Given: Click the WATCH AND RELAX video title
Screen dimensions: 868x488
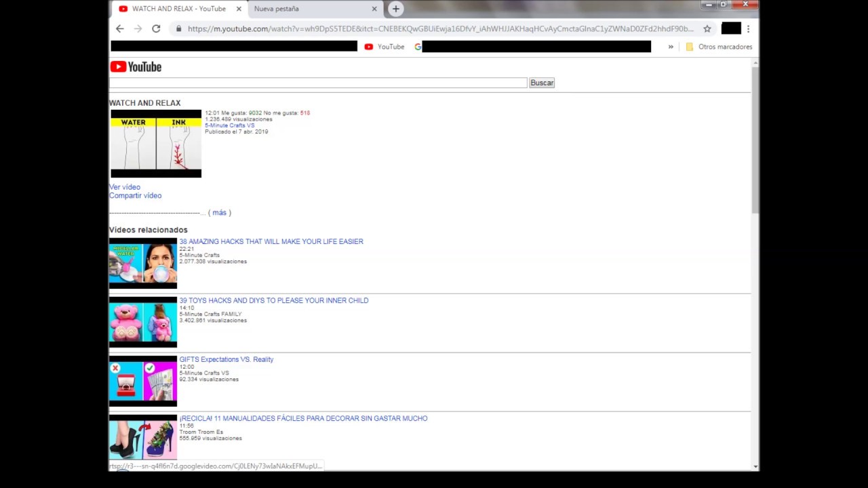Looking at the screenshot, I should (x=145, y=103).
